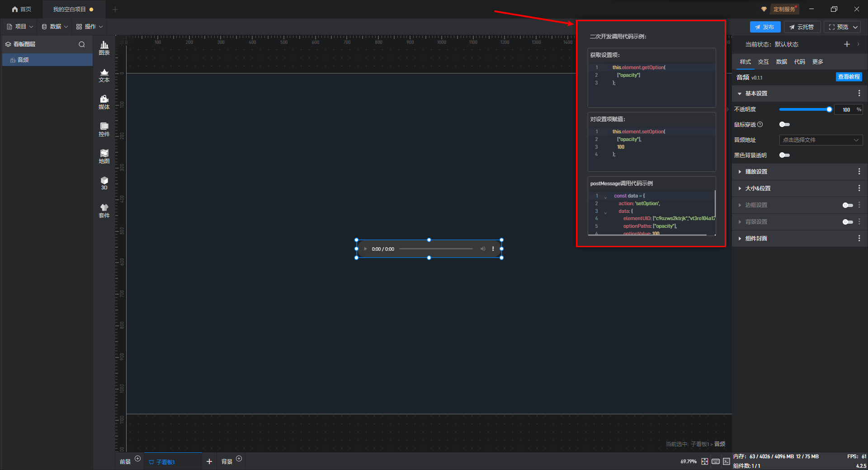Select the 音频 layer in the layer list
Viewport: 868px width, 470px height.
24,60
